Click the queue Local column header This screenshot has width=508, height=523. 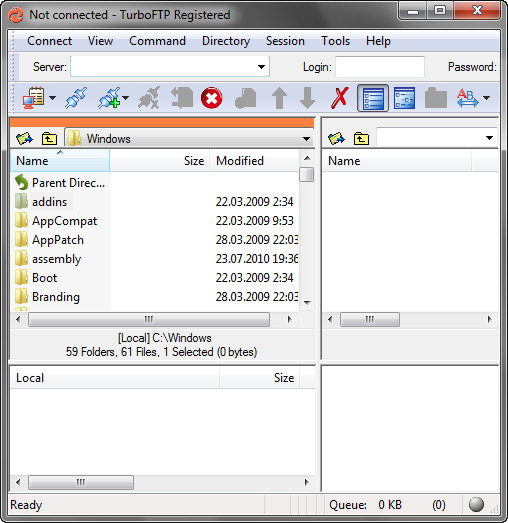[115, 378]
